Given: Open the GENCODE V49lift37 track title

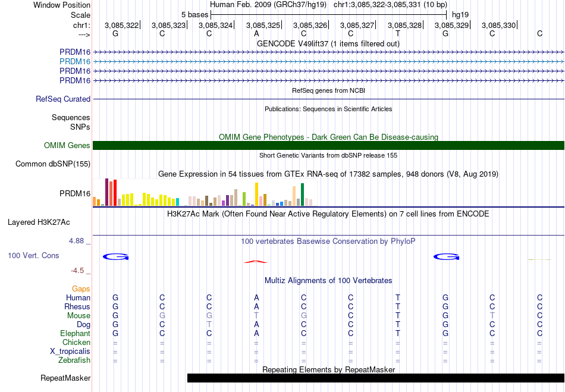Looking at the screenshot, I should (328, 43).
